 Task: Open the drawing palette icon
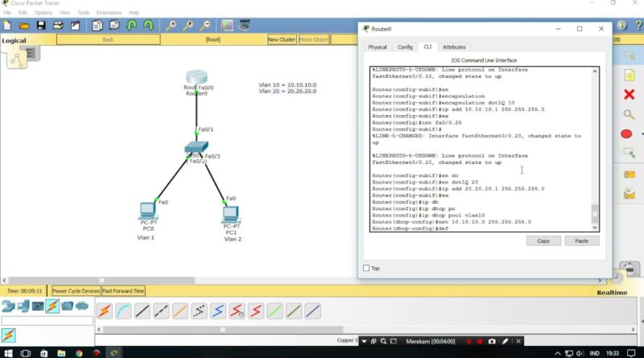[227, 26]
